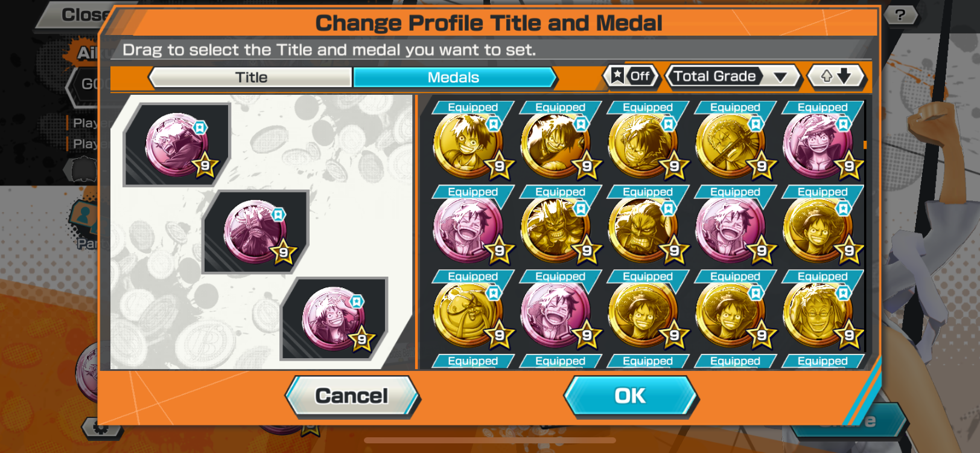
Task: Select the bottom equipped medal slot
Action: coord(334,319)
